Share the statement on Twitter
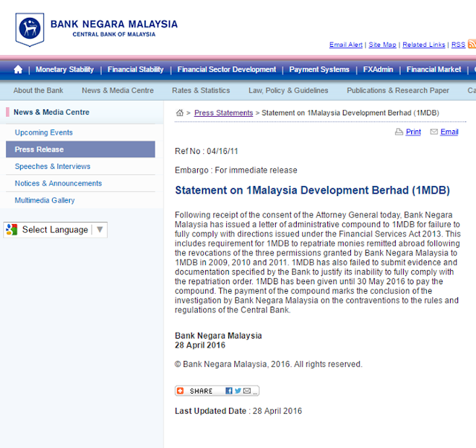This screenshot has width=476, height=448. (238, 391)
